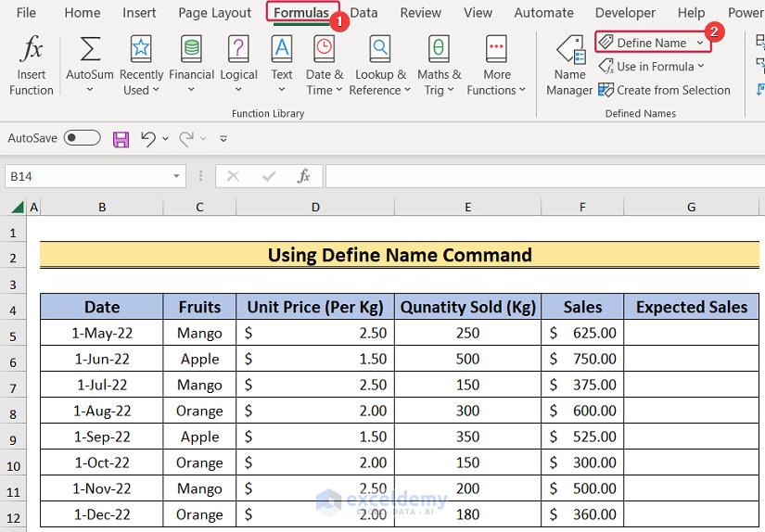Open the Developer ribbon tab

(x=626, y=13)
